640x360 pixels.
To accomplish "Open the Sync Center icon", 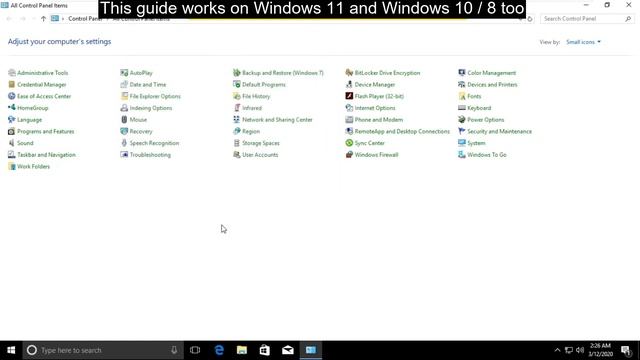I will coord(349,143).
